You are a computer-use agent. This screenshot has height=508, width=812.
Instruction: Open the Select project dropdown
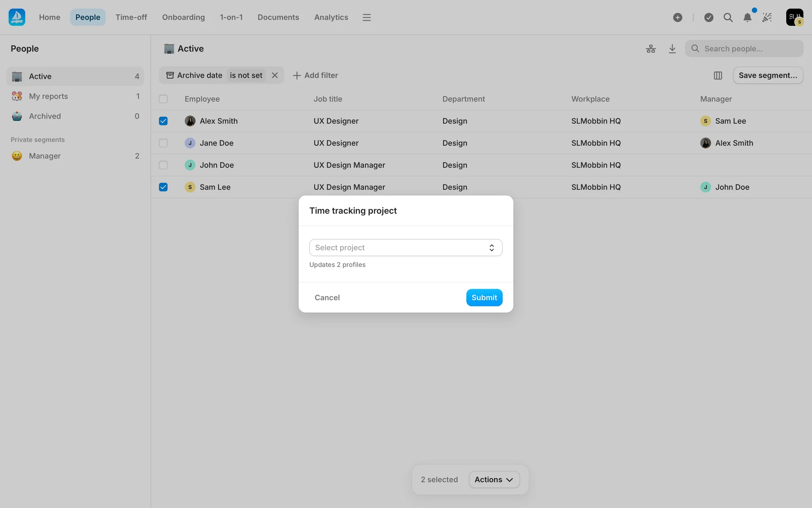click(406, 248)
